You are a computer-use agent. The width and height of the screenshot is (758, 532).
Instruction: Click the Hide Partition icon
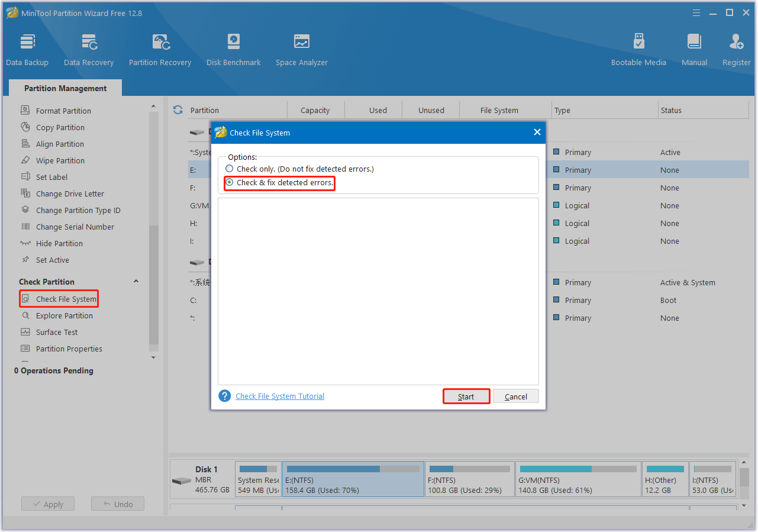[25, 243]
